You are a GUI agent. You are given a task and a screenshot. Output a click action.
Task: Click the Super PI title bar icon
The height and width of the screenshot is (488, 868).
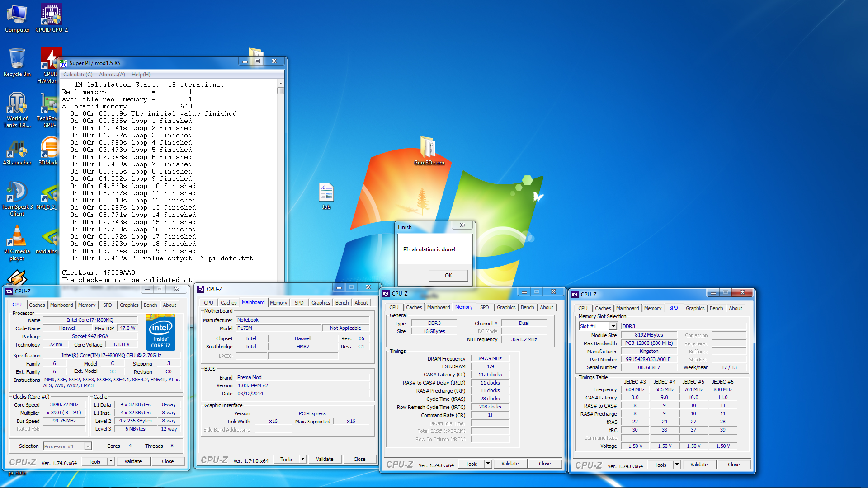[x=64, y=63]
